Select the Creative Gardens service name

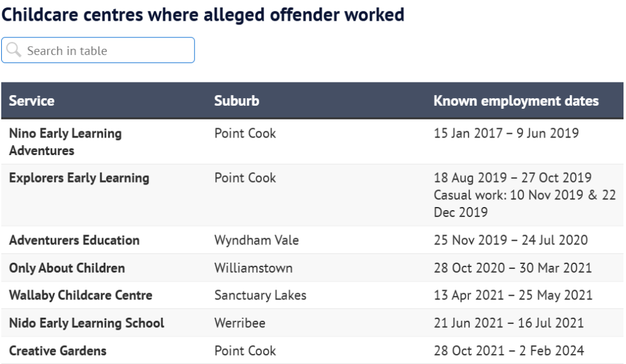click(58, 351)
